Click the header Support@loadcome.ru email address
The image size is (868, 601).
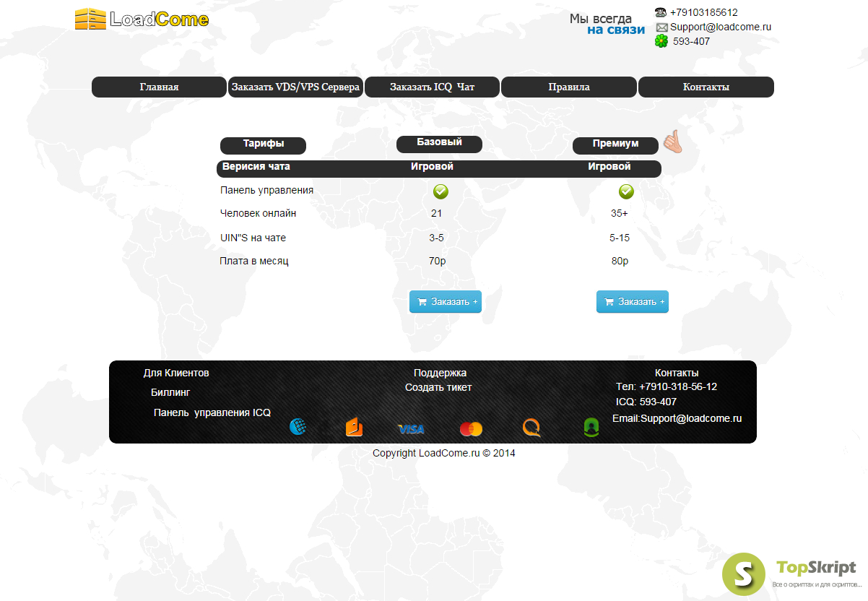point(721,27)
